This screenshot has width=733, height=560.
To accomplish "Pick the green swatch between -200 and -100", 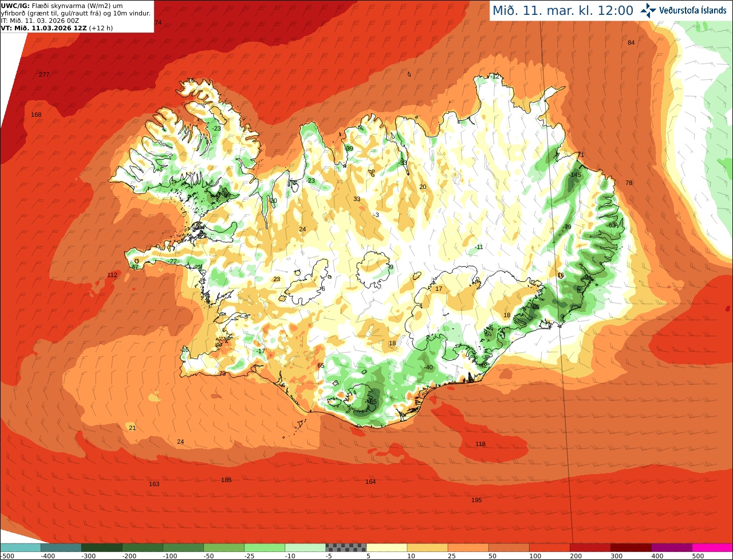I will coord(143,547).
